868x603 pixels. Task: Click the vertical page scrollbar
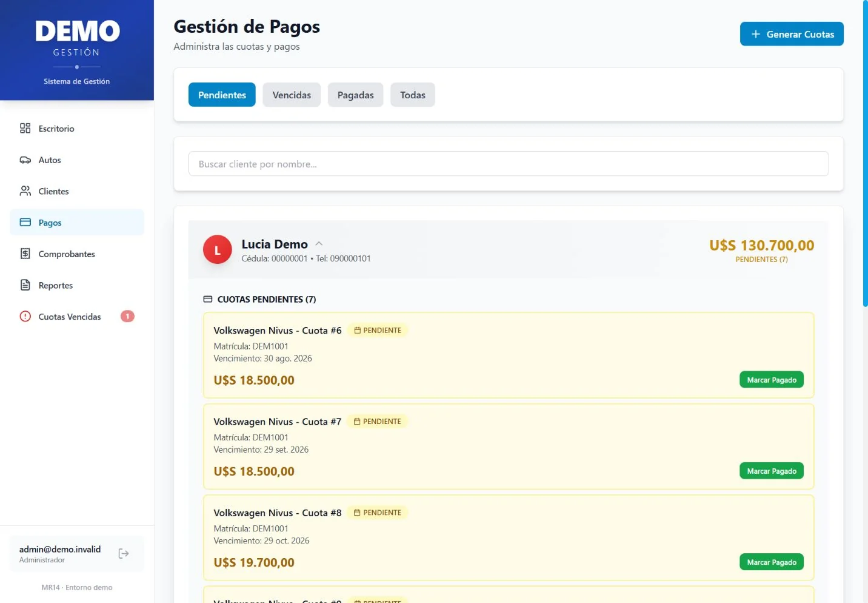pyautogui.click(x=865, y=153)
